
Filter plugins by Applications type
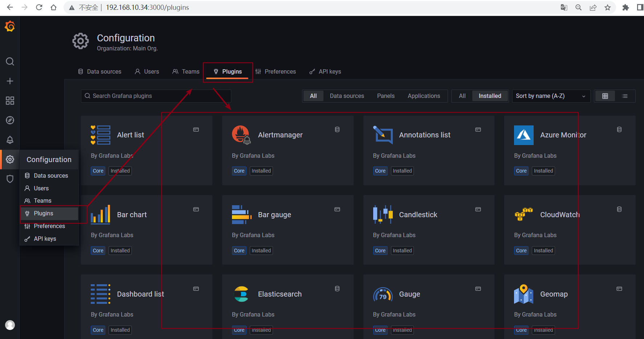coord(424,96)
